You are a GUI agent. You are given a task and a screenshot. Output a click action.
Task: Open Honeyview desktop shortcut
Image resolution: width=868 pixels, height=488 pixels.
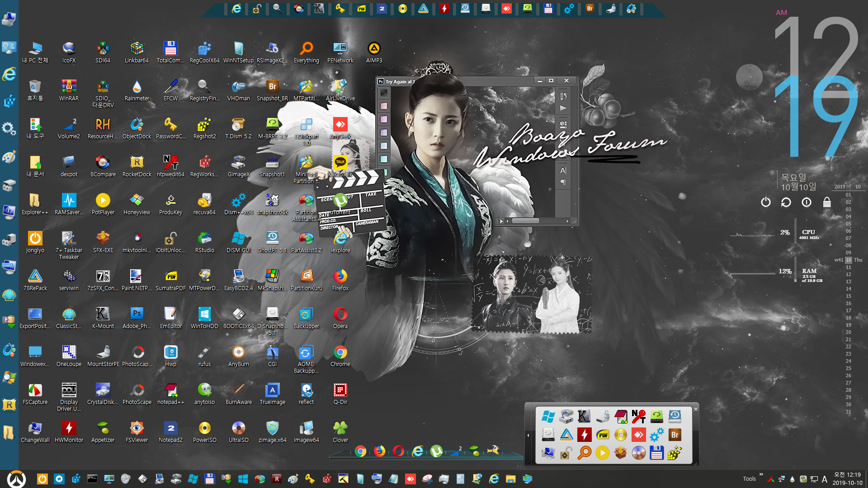(137, 204)
